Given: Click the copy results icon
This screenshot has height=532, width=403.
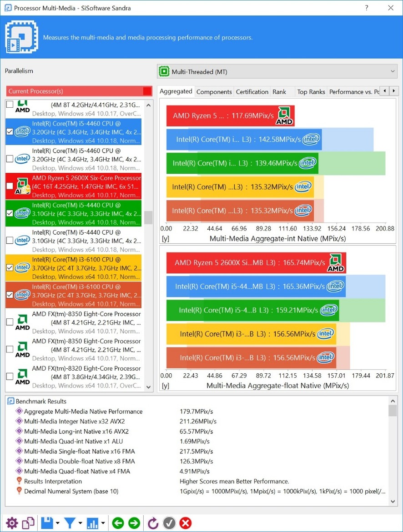Looking at the screenshot, I should [28, 523].
